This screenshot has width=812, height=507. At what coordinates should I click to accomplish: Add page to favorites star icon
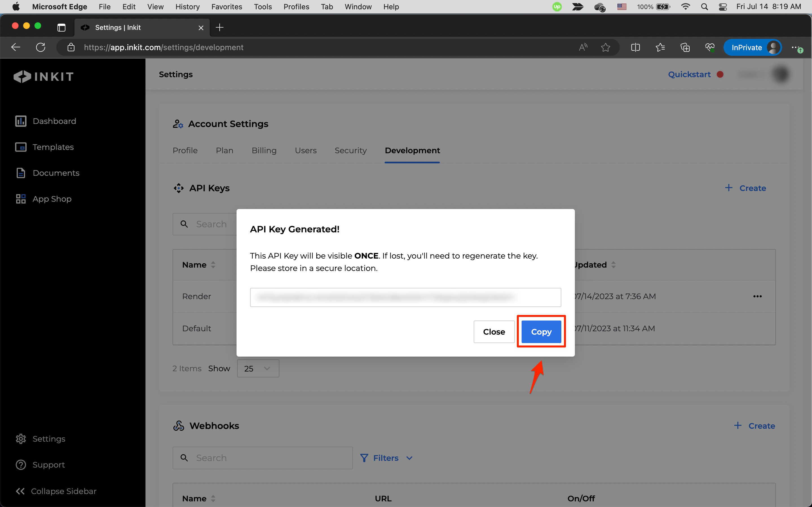pos(605,47)
